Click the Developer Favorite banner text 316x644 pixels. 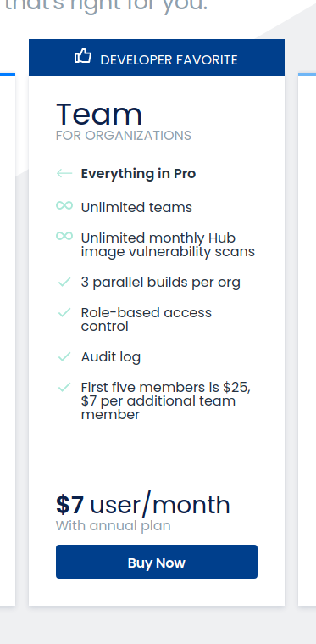coord(169,60)
